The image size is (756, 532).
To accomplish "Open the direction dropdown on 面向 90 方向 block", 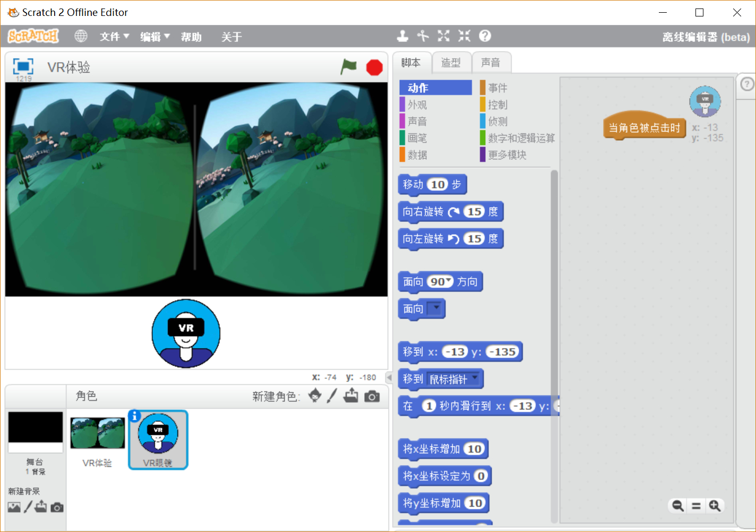I will tap(449, 281).
